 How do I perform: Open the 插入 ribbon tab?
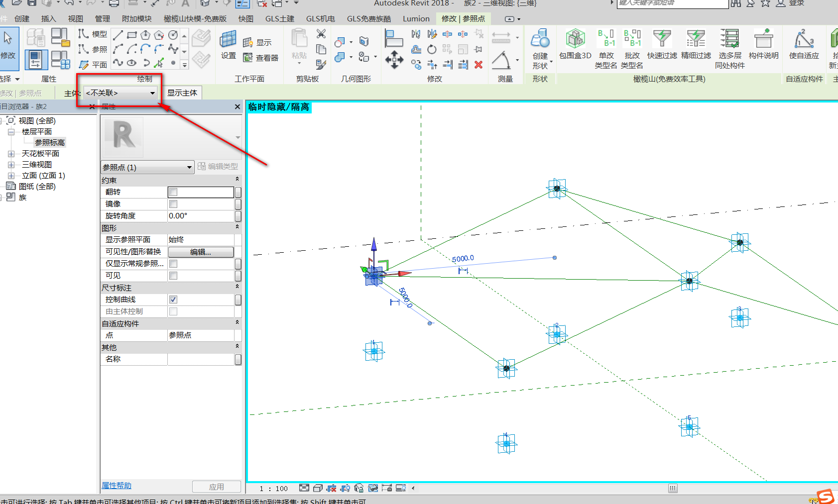point(49,19)
